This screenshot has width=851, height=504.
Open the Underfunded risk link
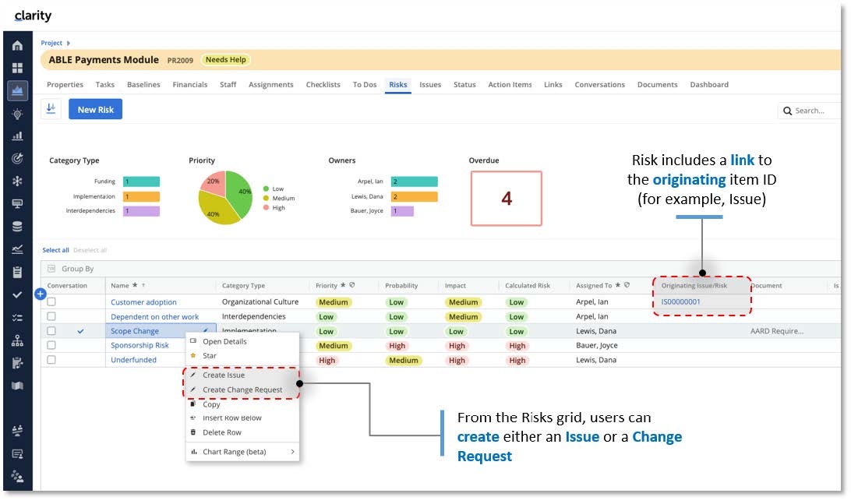coord(133,360)
